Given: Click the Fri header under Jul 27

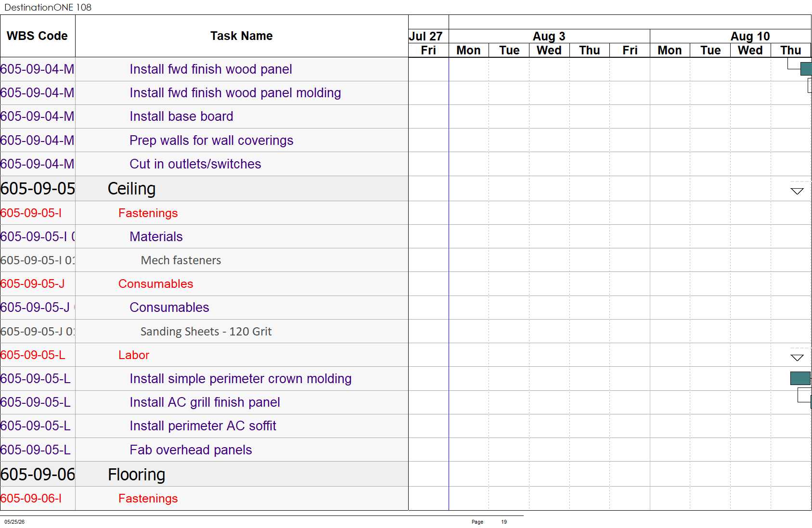Looking at the screenshot, I should click(428, 51).
